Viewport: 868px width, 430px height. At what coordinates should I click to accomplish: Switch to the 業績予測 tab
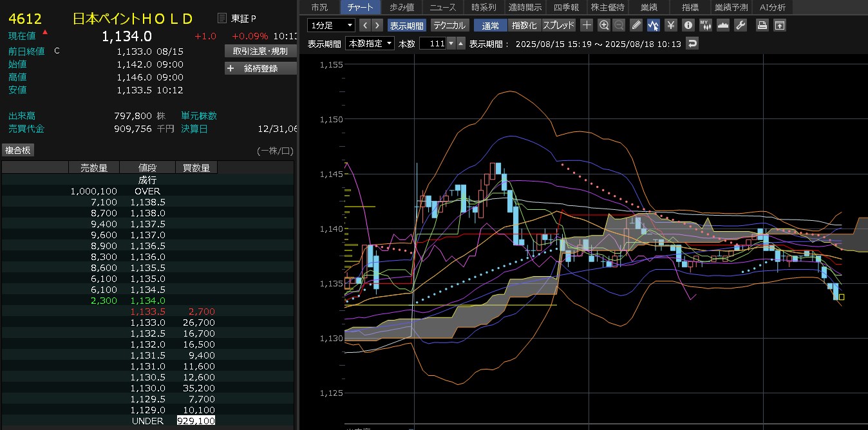click(731, 7)
